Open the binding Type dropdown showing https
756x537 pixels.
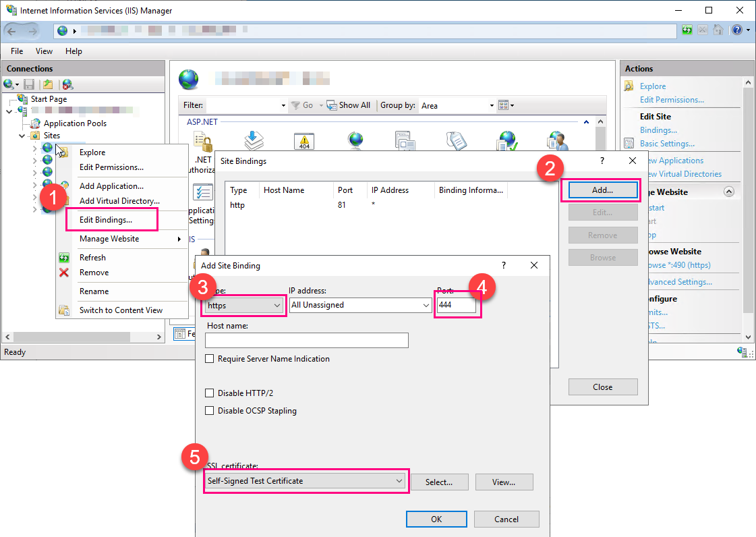[x=244, y=305]
